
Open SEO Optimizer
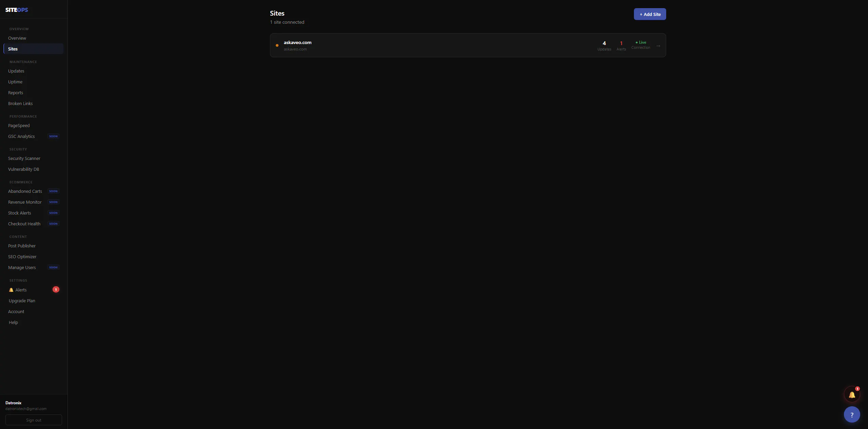click(33, 257)
